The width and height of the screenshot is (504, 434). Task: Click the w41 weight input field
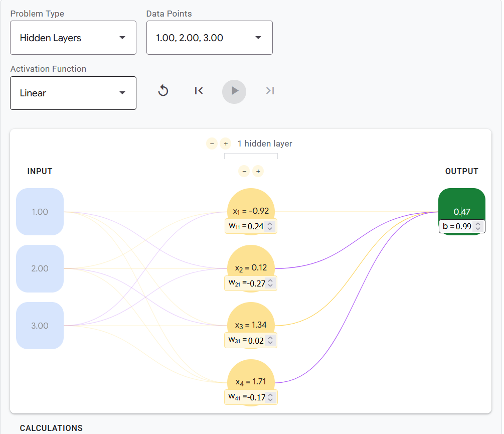click(251, 397)
